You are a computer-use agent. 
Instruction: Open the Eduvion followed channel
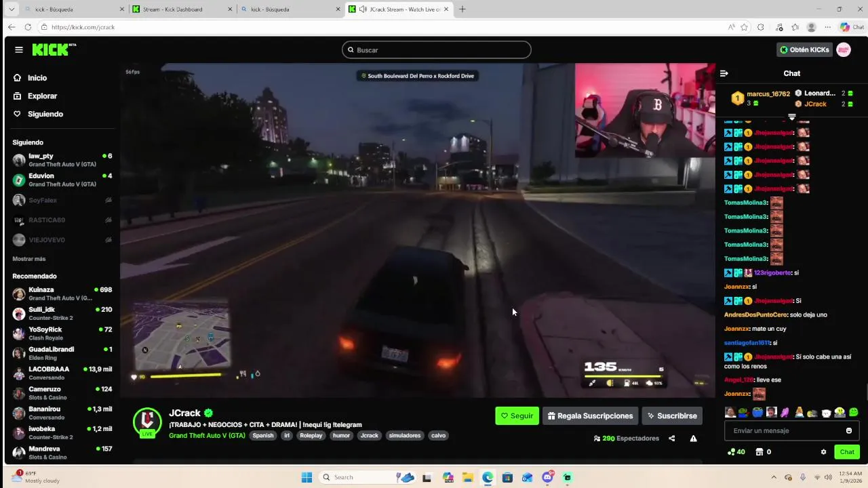click(x=62, y=180)
